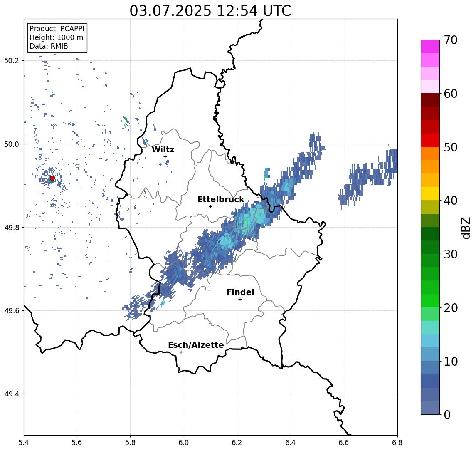This screenshot has width=476, height=451.
Task: Click the 'Height: 1000 m' text
Action: [56, 37]
